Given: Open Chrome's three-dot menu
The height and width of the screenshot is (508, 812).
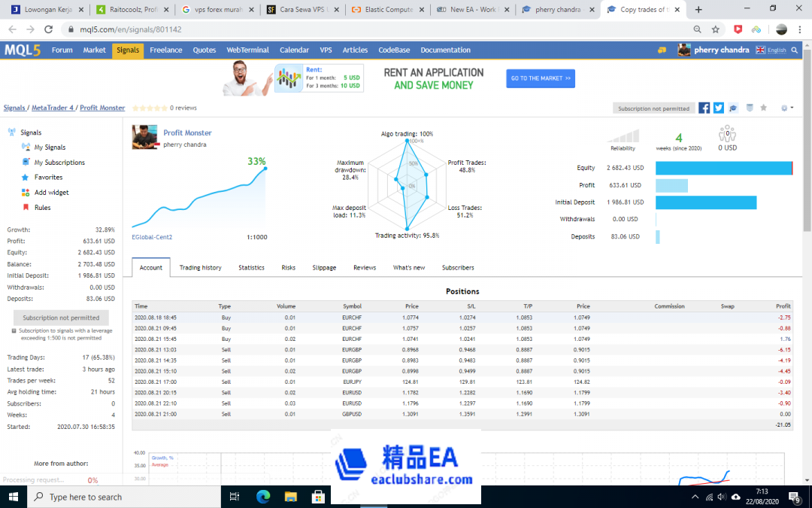Looking at the screenshot, I should [x=800, y=29].
